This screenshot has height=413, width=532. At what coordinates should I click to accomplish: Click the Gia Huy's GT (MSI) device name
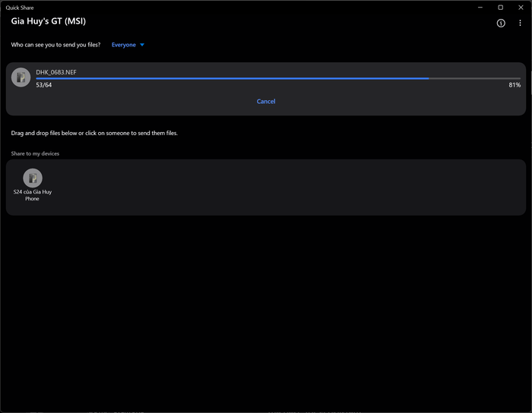coord(49,21)
